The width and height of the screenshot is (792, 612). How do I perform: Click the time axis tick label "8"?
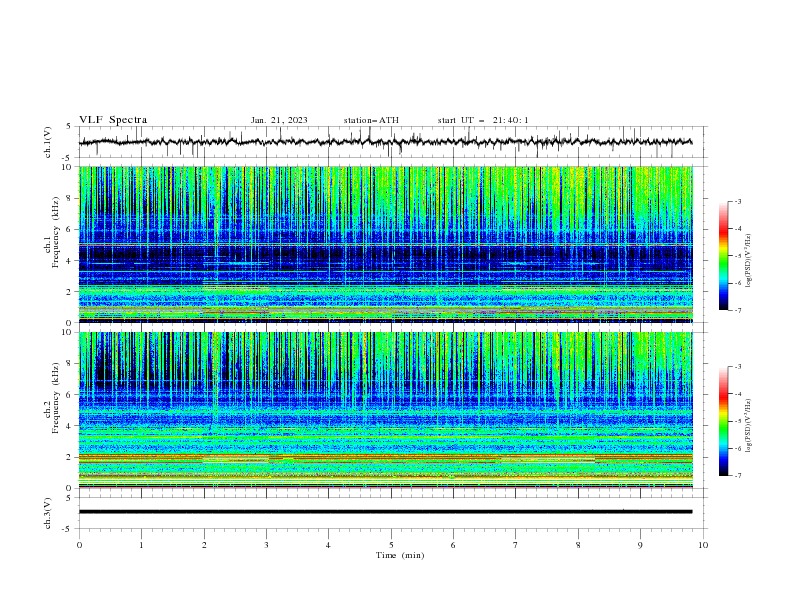[578, 545]
